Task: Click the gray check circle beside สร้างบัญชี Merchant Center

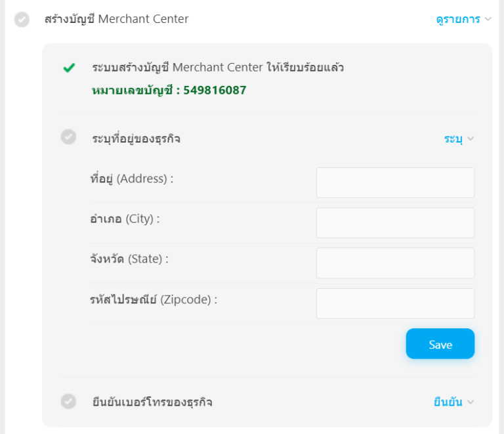Action: tap(22, 20)
